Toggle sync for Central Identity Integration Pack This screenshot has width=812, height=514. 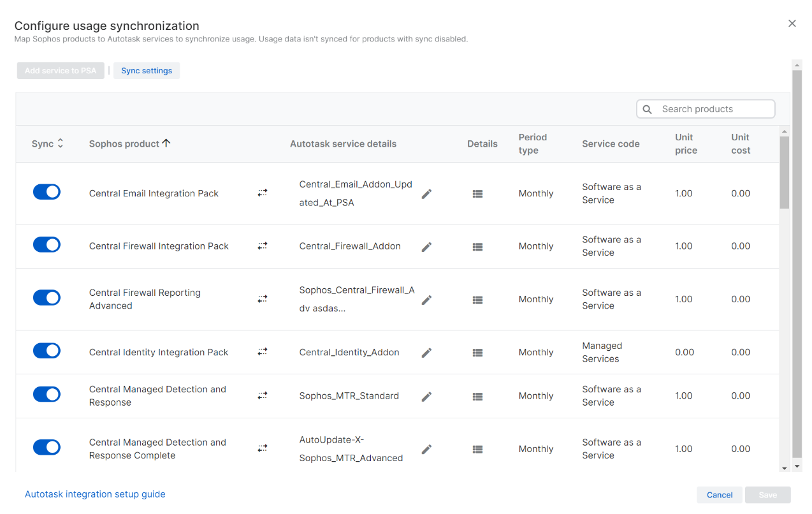tap(47, 351)
